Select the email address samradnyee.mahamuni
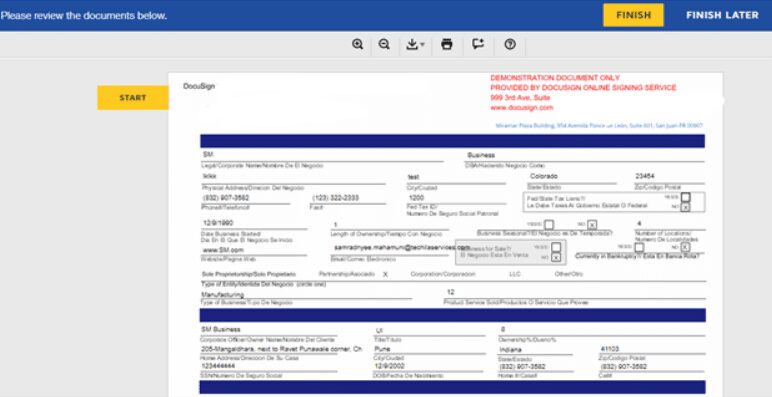Image resolution: width=772 pixels, height=397 pixels. click(x=401, y=247)
